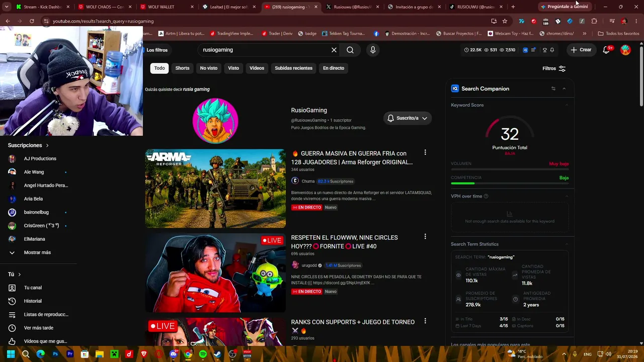Collapse the VPH over time section
The height and width of the screenshot is (362, 644).
point(567,196)
